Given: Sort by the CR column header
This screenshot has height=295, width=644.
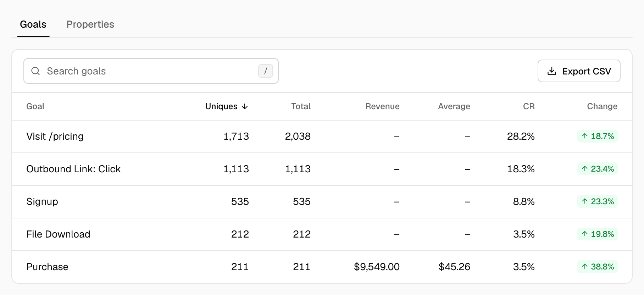Looking at the screenshot, I should click(529, 106).
